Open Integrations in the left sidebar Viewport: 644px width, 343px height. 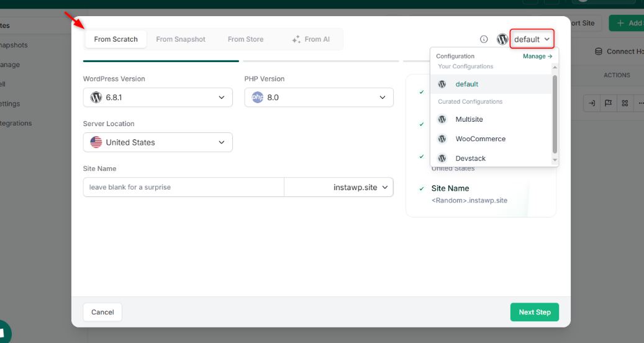click(x=16, y=123)
